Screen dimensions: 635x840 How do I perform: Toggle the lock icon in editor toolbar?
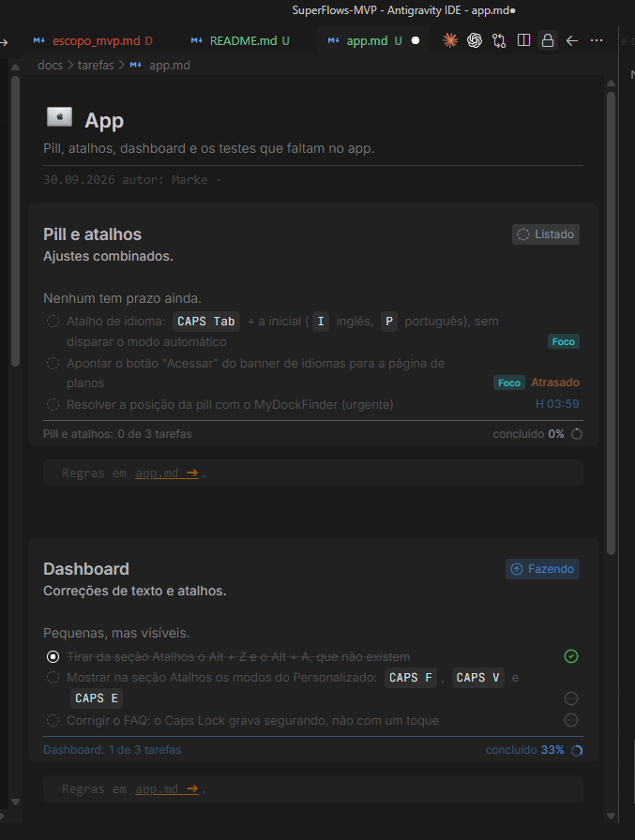click(547, 40)
